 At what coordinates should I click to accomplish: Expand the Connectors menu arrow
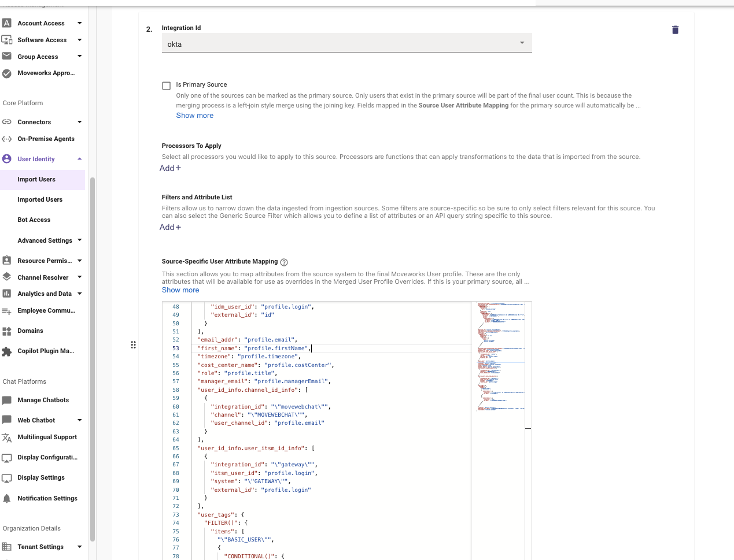pyautogui.click(x=80, y=122)
